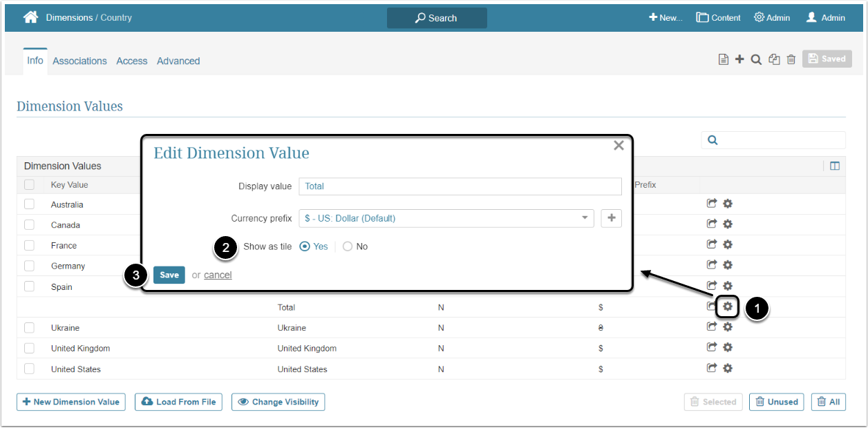This screenshot has width=868, height=428.
Task: Check the Ukraine row checkbox
Action: pyautogui.click(x=29, y=328)
